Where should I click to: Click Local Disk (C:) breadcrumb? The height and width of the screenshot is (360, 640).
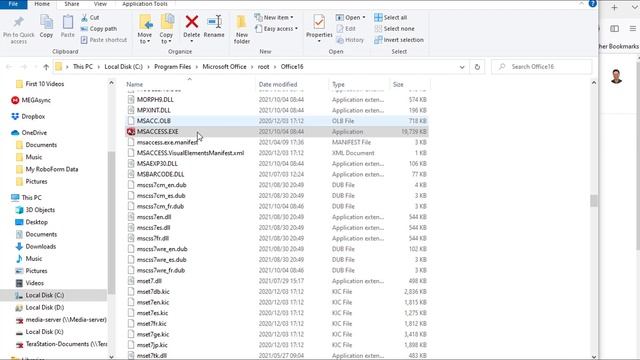pos(123,67)
